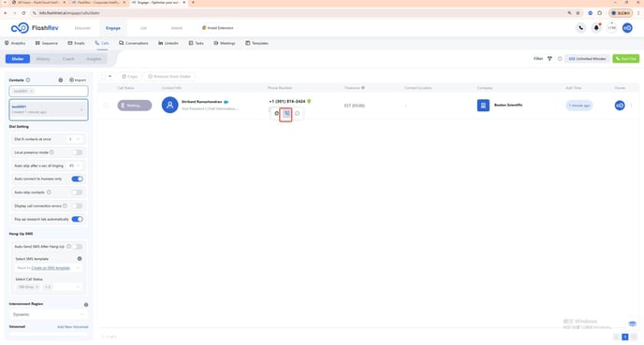Open the Interconnect Region Dynamic dropdown
Viewport: 644px width, 345px height.
49,314
